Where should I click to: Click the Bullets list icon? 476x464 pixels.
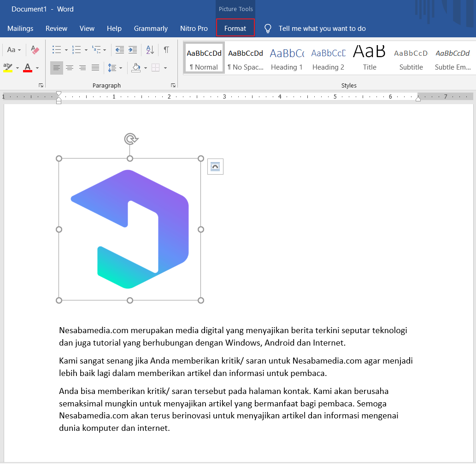coord(57,50)
